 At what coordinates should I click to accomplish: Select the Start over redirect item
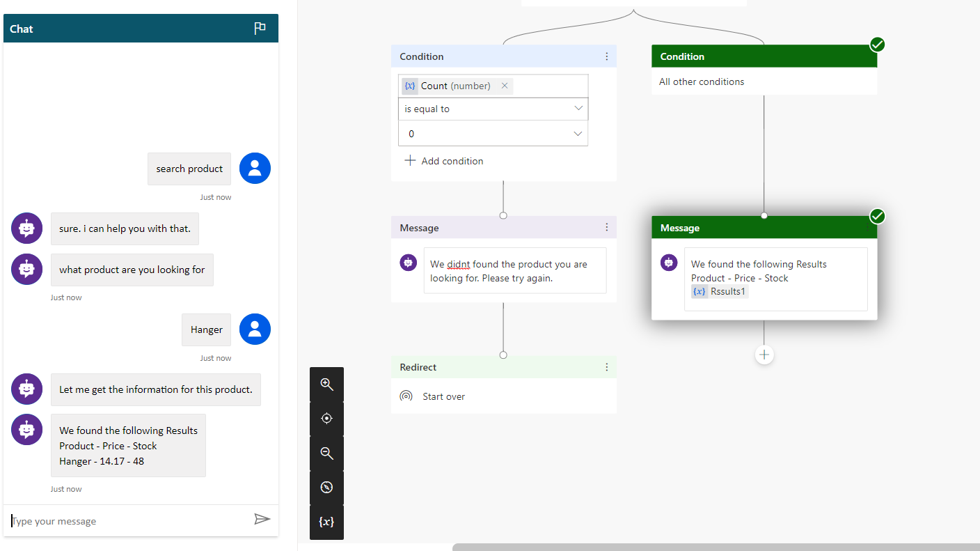click(x=443, y=396)
